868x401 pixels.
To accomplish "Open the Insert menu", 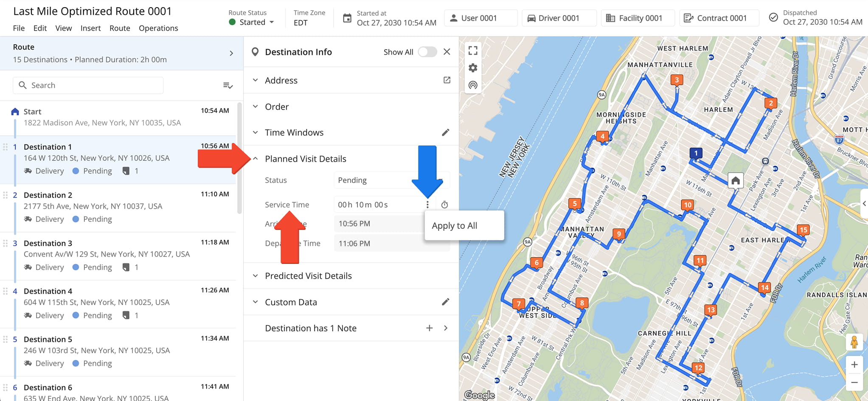I will (x=90, y=28).
